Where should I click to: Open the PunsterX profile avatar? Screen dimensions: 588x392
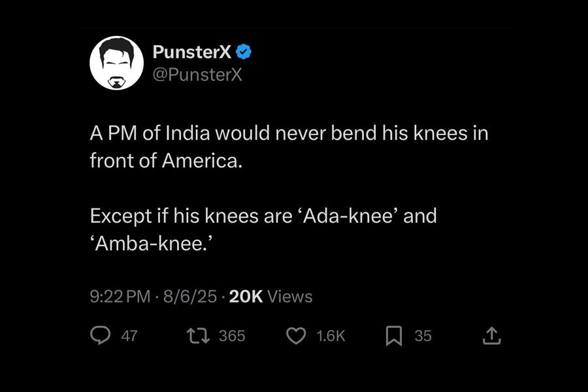116,63
